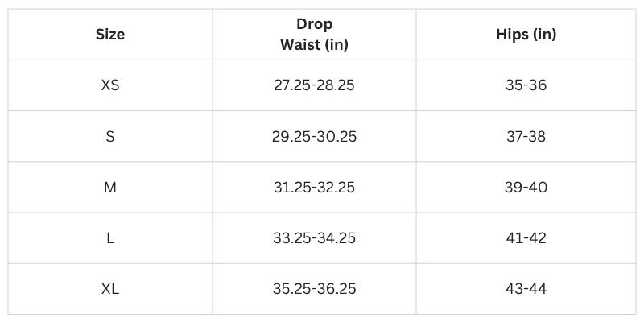Select the 27.25-28.25 waist cell

point(314,85)
